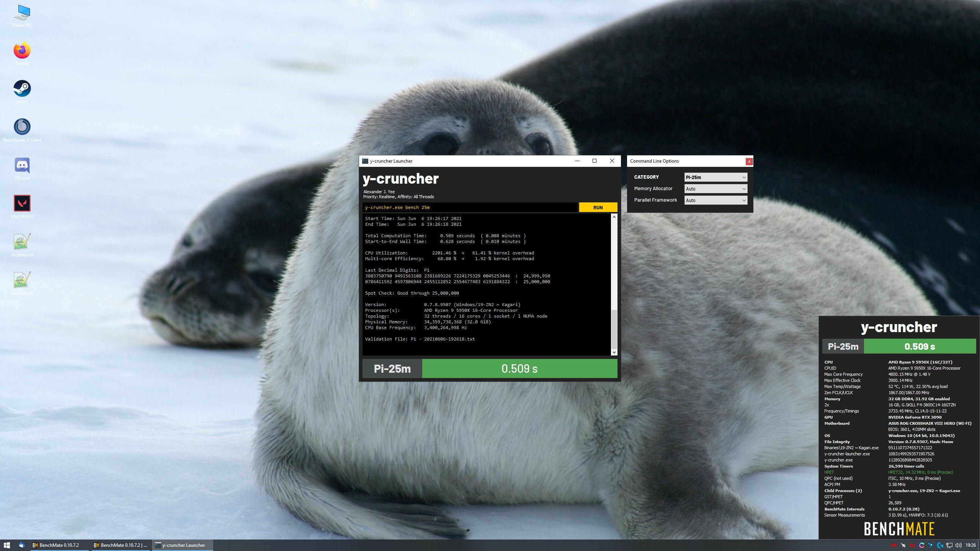
Task: Open the Dieser PC desktop icon
Action: click(22, 16)
